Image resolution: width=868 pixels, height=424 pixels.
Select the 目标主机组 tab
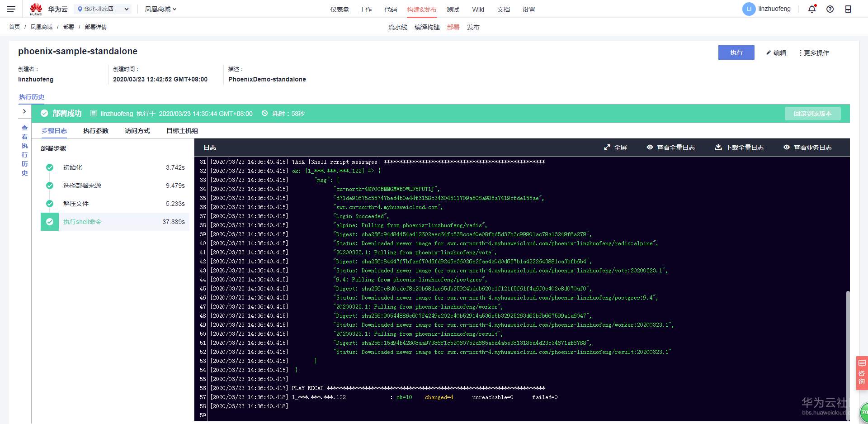[182, 131]
